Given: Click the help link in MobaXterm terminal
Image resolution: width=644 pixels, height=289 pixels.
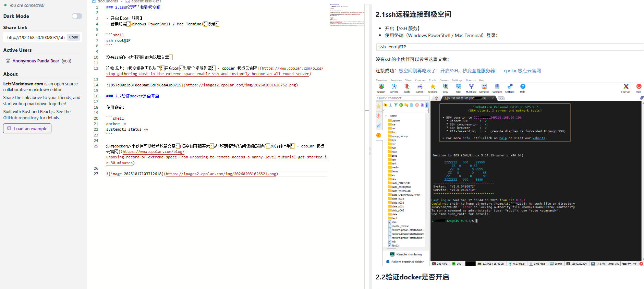Looking at the screenshot, I should point(503,138).
